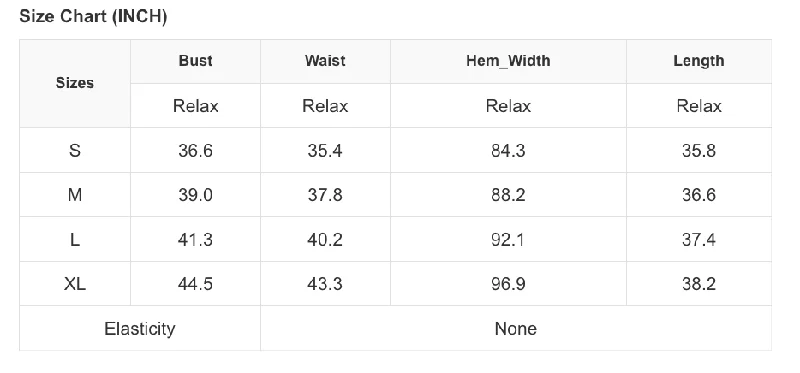Image resolution: width=800 pixels, height=373 pixels.
Task: Select hem width value 92.1
Action: coord(508,239)
